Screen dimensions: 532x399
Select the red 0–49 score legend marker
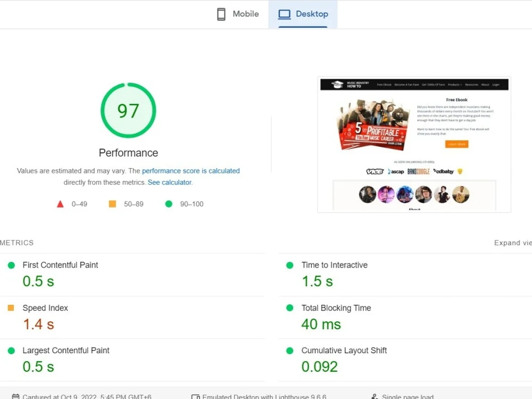[60, 204]
